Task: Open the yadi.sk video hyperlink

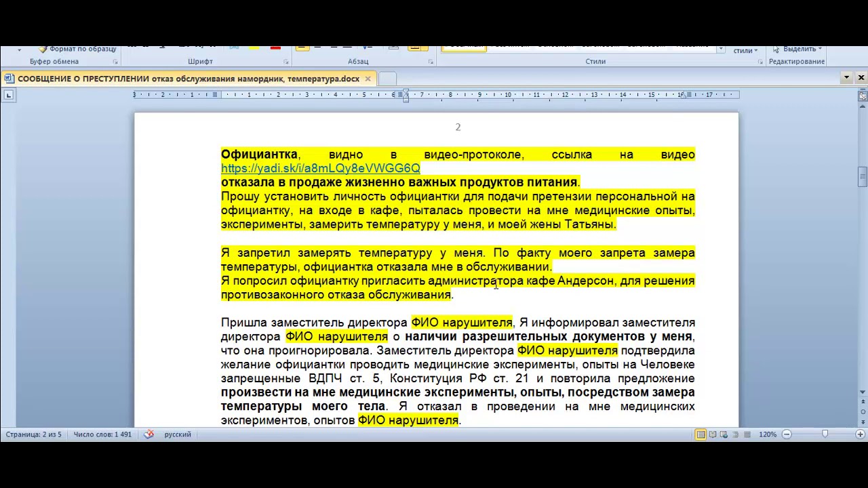Action: click(320, 168)
